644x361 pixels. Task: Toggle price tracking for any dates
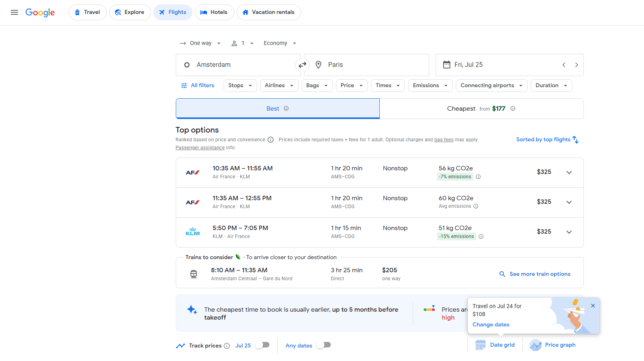324,345
